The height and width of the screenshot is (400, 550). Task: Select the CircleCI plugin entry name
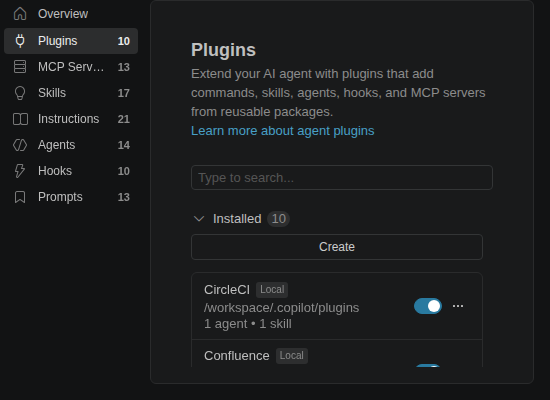[227, 290]
